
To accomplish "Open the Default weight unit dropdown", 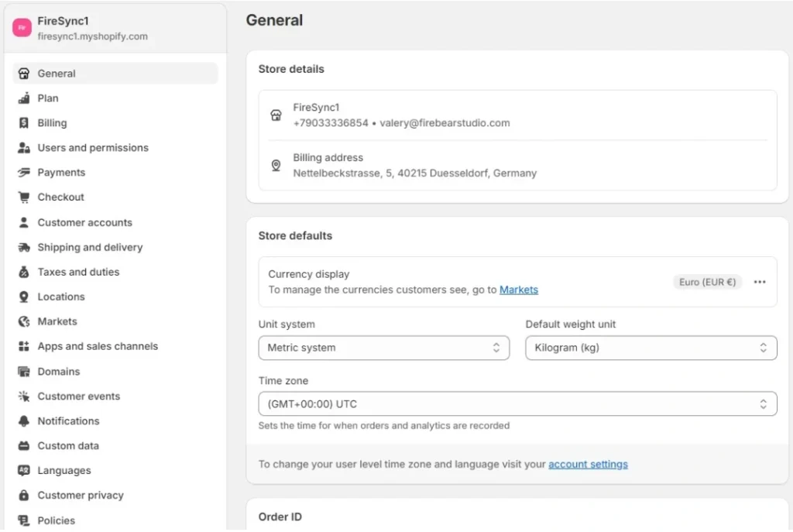I will coord(651,348).
